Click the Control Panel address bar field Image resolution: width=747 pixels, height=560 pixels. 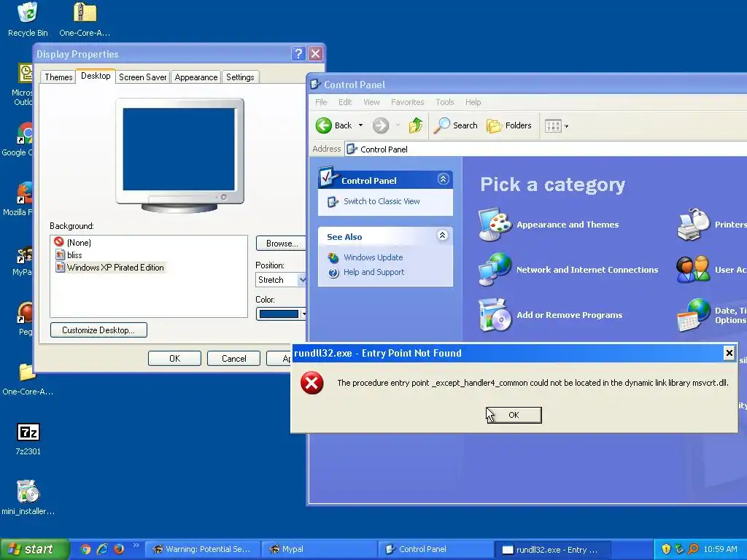click(x=546, y=149)
